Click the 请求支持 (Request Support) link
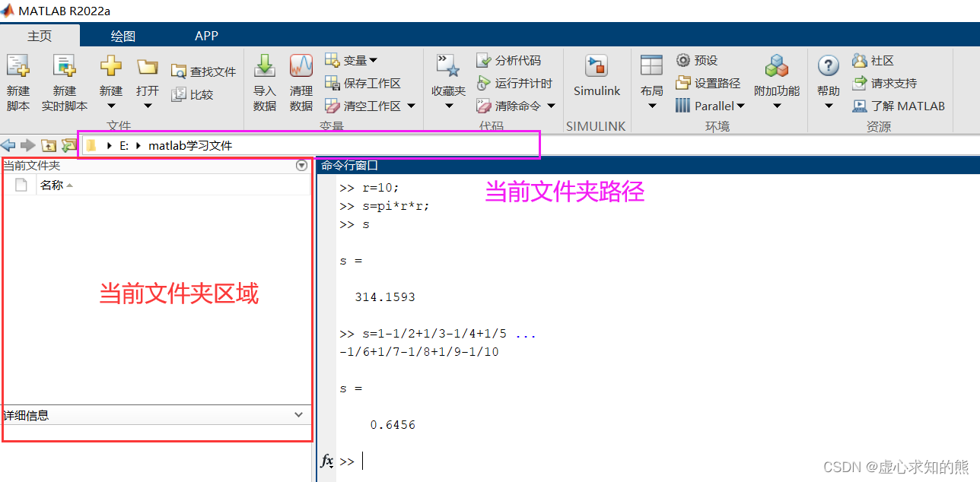The width and height of the screenshot is (980, 482). coord(892,83)
